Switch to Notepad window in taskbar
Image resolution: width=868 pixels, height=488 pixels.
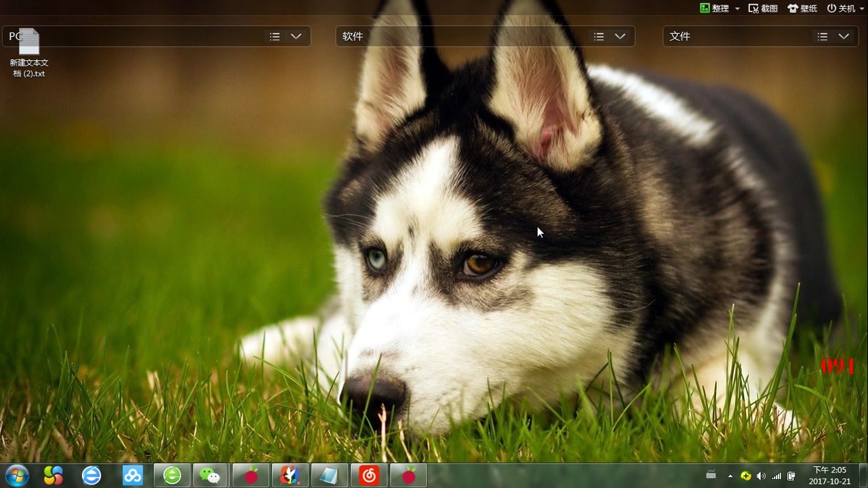click(330, 475)
